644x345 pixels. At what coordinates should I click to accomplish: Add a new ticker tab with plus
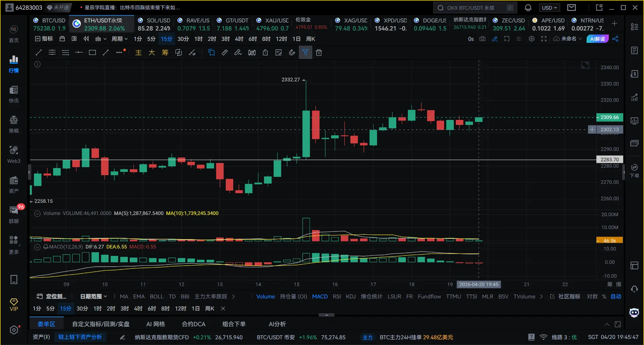614,23
